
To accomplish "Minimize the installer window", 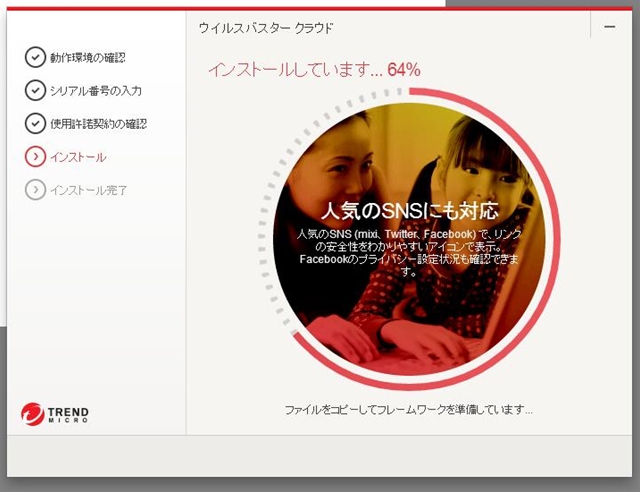I will click(x=610, y=27).
